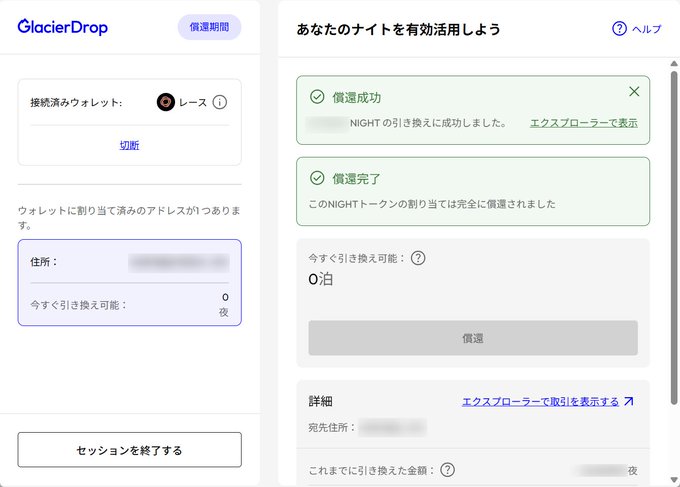Click the 詳細 section heading
The height and width of the screenshot is (487, 680).
click(x=320, y=401)
